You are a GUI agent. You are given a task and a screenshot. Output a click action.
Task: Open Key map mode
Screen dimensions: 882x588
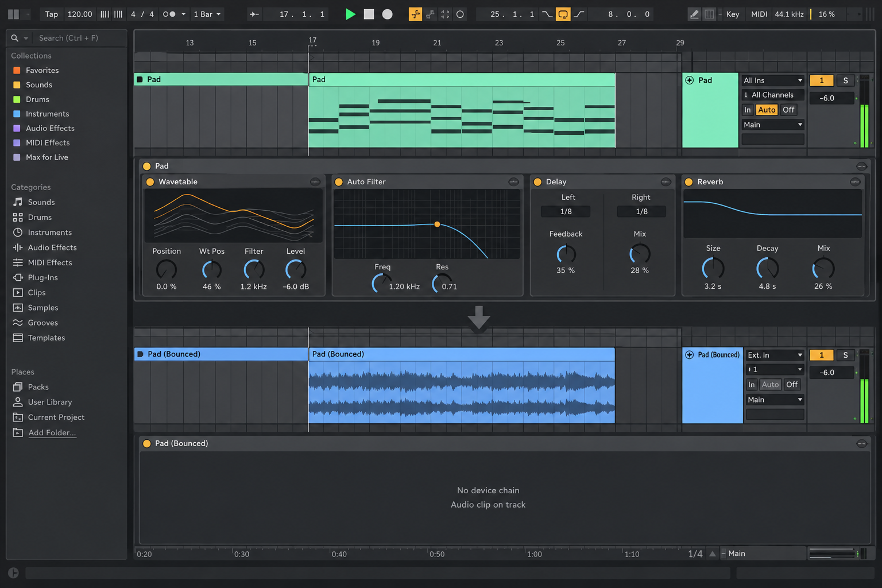733,14
